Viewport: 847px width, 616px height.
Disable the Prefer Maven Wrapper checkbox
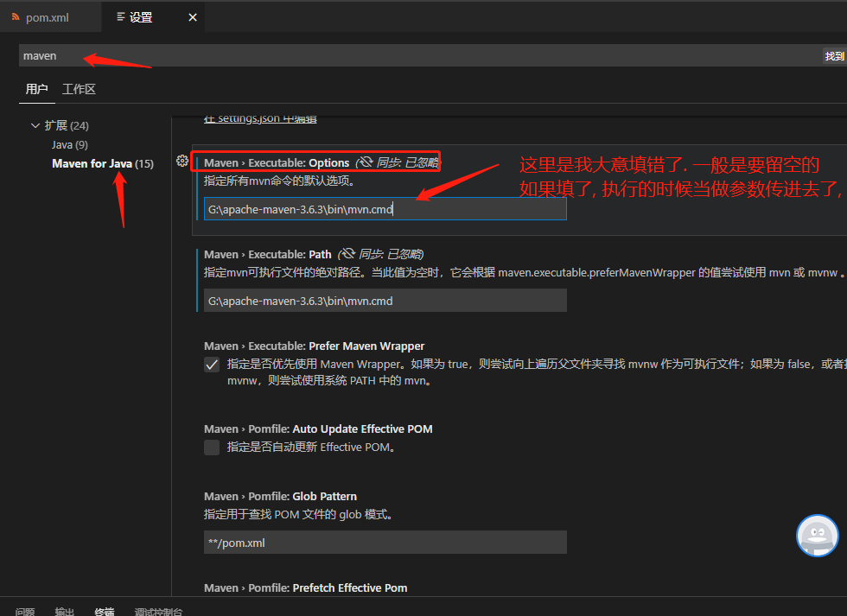point(212,364)
